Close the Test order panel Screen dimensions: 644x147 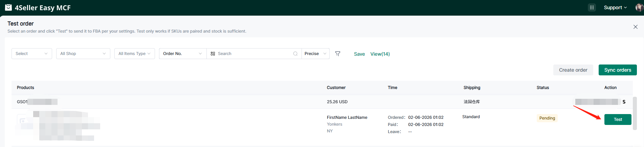(x=635, y=27)
